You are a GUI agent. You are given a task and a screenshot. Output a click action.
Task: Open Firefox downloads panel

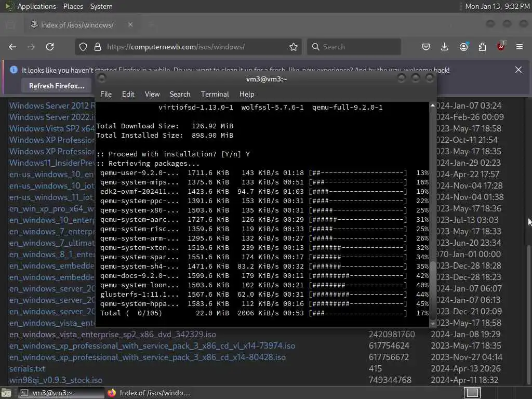(x=445, y=47)
